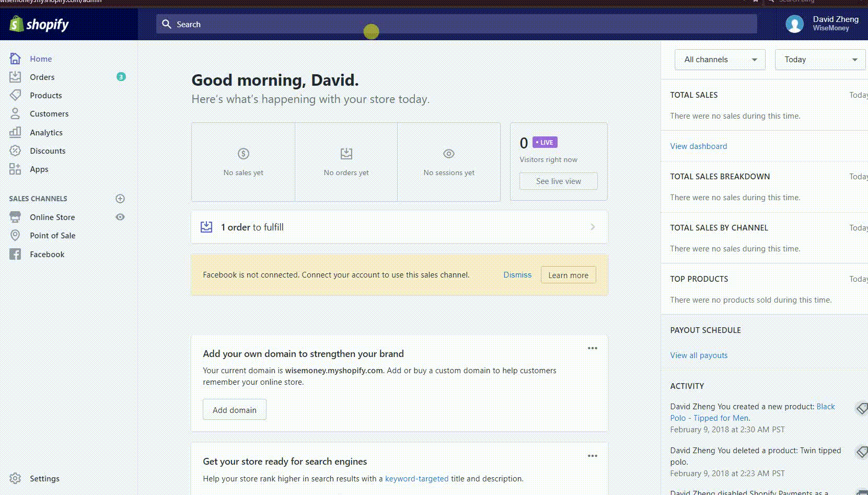Click the Customers person icon

click(15, 113)
